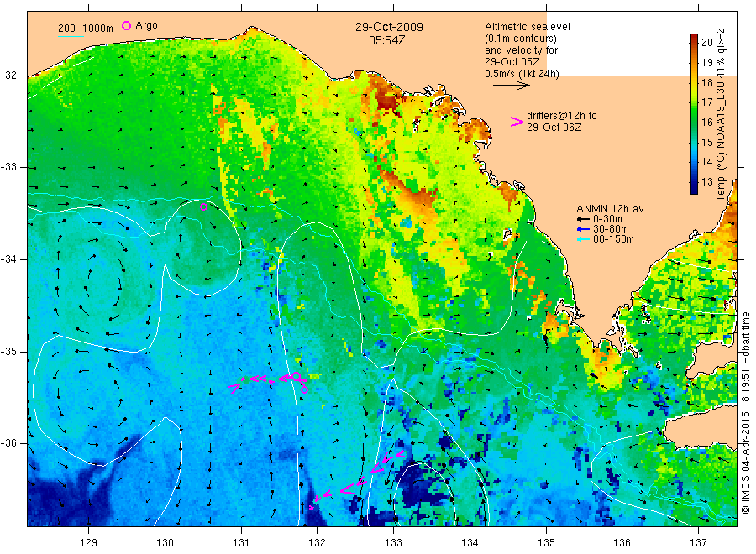Click the 'Altimetric sealevel' heading text
Screen dimensions: 756x554
pyautogui.click(x=527, y=27)
